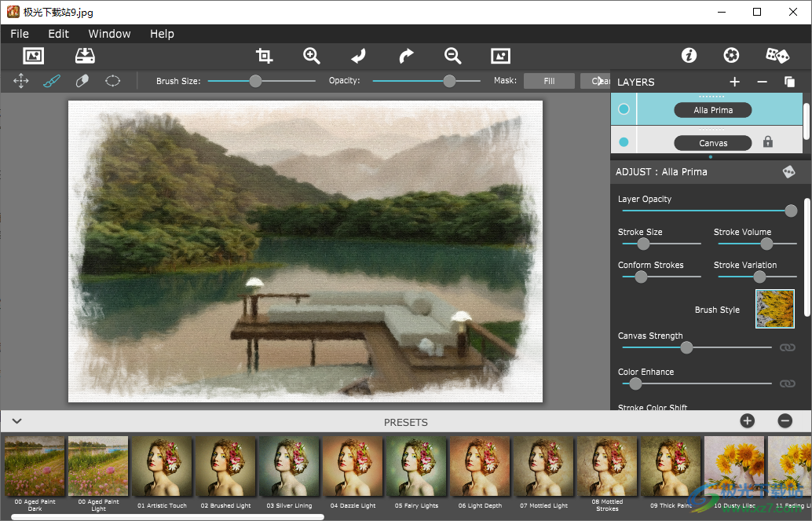This screenshot has height=521, width=812.
Task: Toggle visibility of the Canvas layer
Action: click(x=623, y=141)
